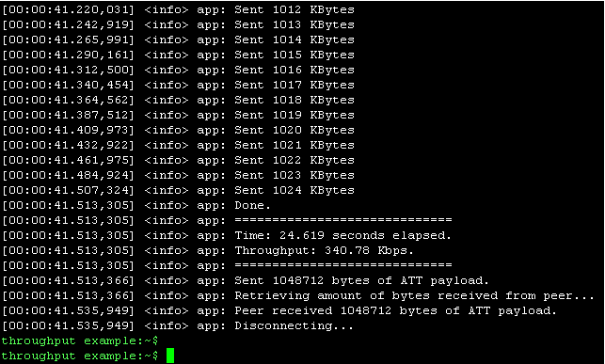Click the first separator line of equals signs

[343, 220]
